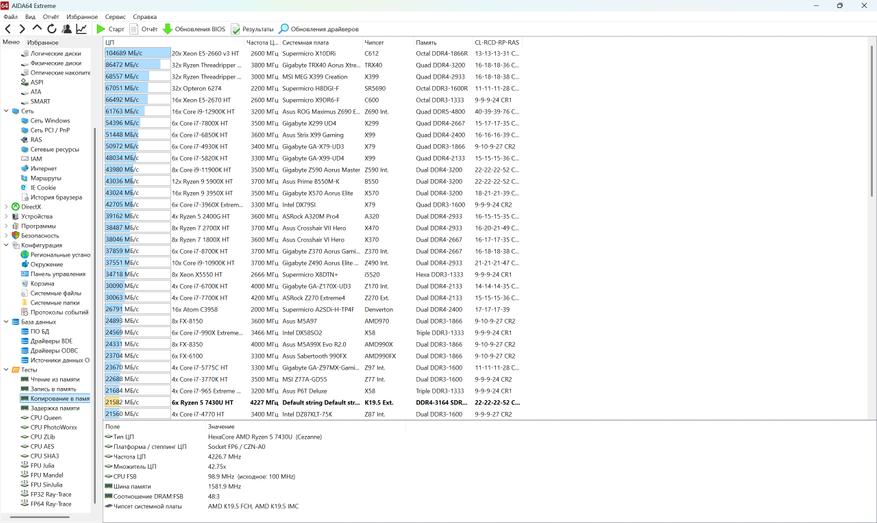Refresh the page with the circular arrow icon
The image size is (877, 523).
[51, 29]
